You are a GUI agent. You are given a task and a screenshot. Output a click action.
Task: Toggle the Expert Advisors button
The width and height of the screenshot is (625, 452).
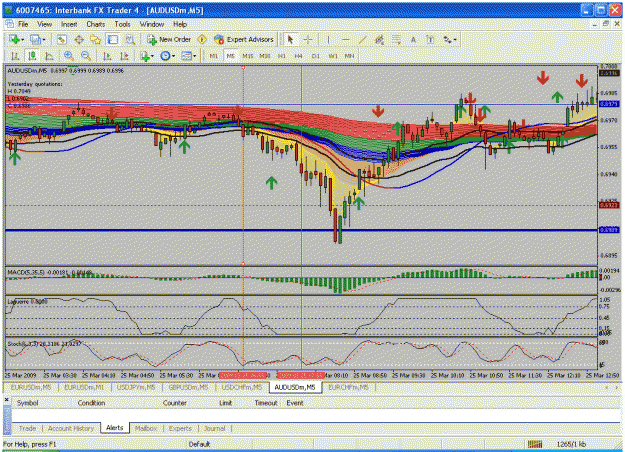pos(244,39)
